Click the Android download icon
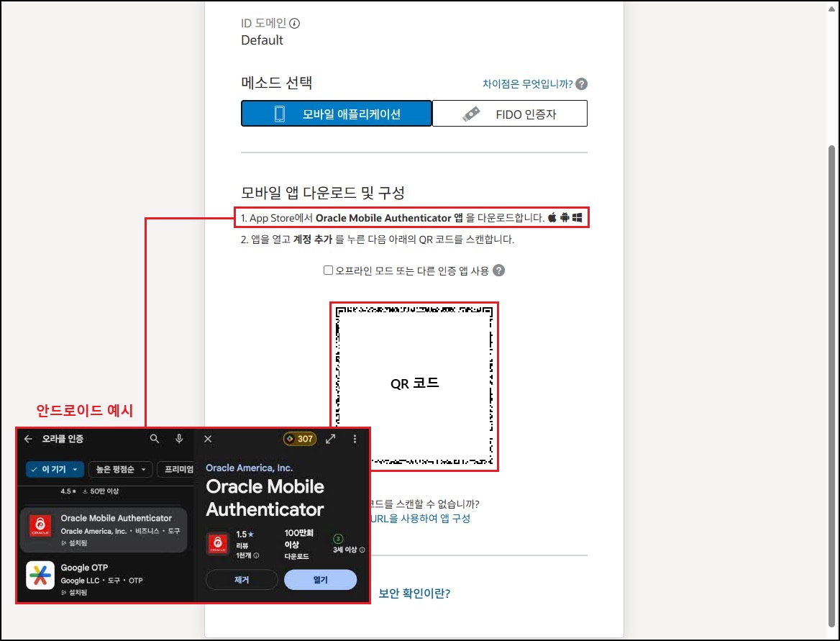Viewport: 840px width, 641px height. pos(565,217)
